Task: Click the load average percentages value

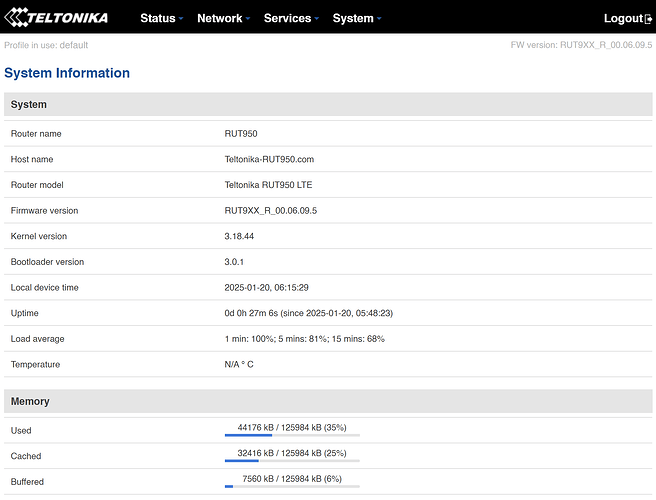Action: click(x=305, y=339)
